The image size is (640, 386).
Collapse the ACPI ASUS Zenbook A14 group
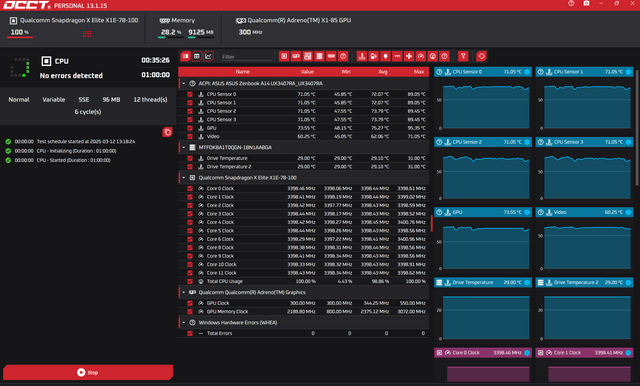(184, 84)
